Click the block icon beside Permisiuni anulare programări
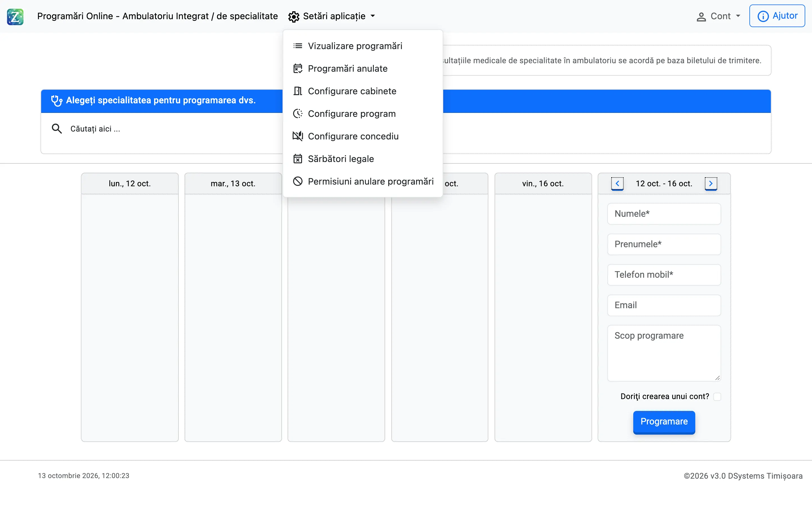The image size is (812, 508). (298, 181)
